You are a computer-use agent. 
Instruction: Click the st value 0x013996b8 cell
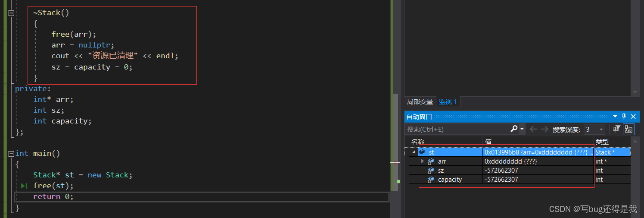tap(538, 152)
